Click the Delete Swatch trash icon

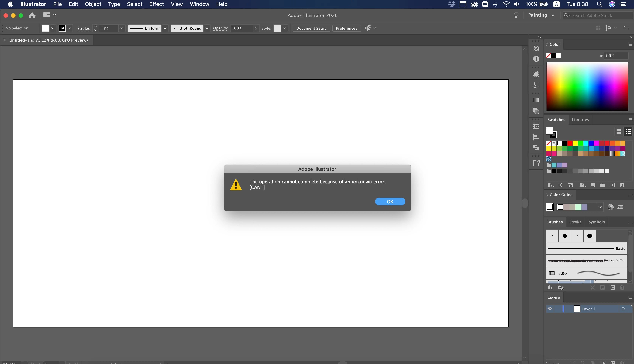click(622, 185)
